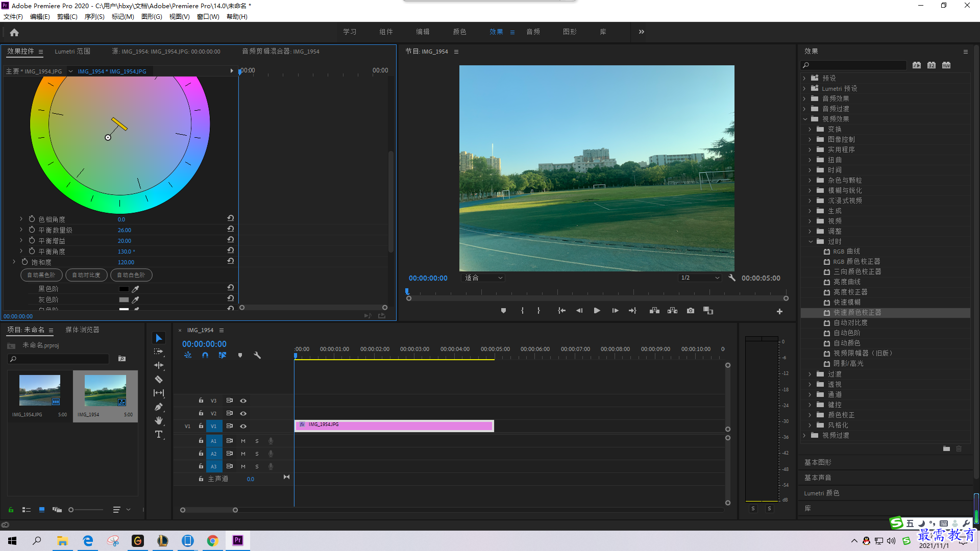Image resolution: width=980 pixels, height=551 pixels.
Task: Open the Lumetri 颜色 panel
Action: [x=822, y=493]
